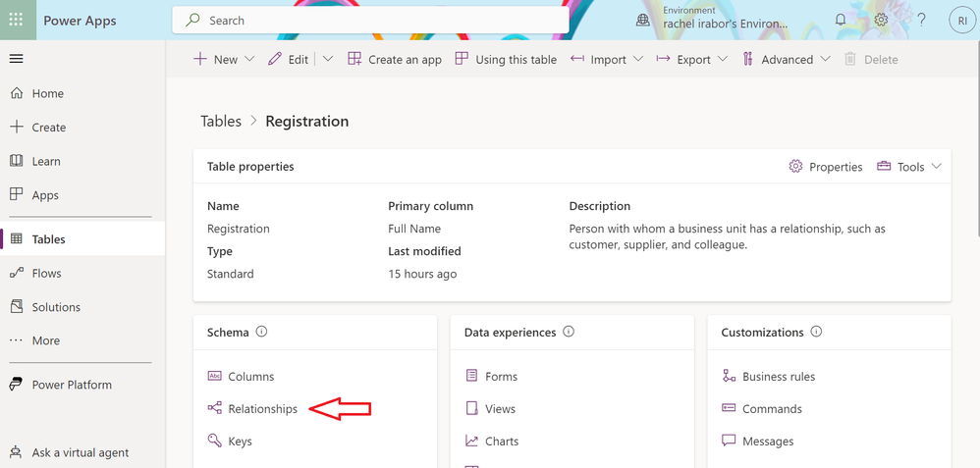Click the Relationships node icon

pyautogui.click(x=214, y=408)
